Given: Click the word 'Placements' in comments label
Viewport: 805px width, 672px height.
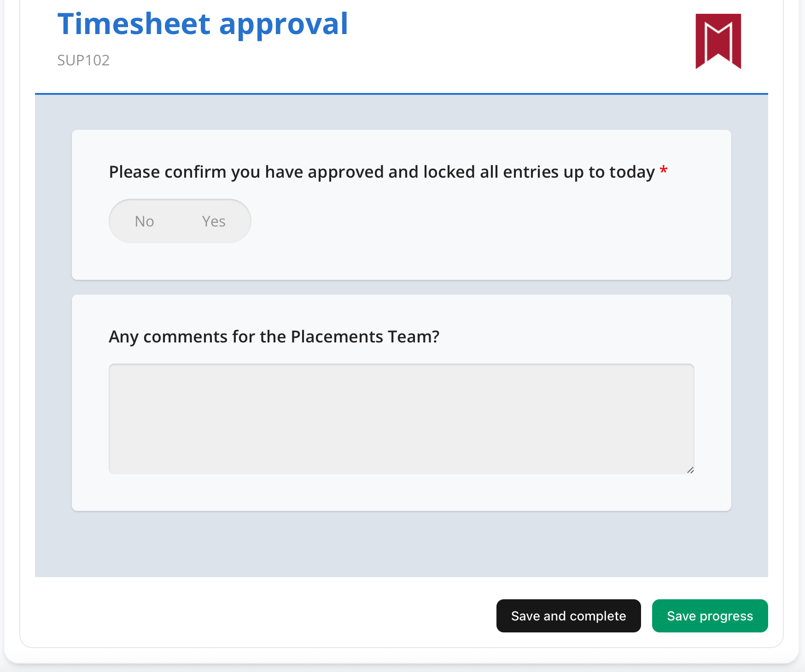Looking at the screenshot, I should 337,337.
